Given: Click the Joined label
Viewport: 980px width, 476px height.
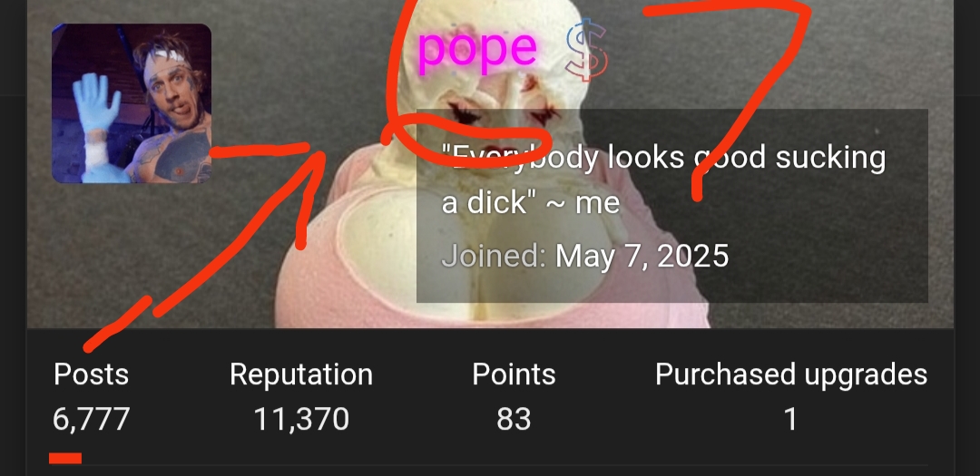Looking at the screenshot, I should pos(493,256).
